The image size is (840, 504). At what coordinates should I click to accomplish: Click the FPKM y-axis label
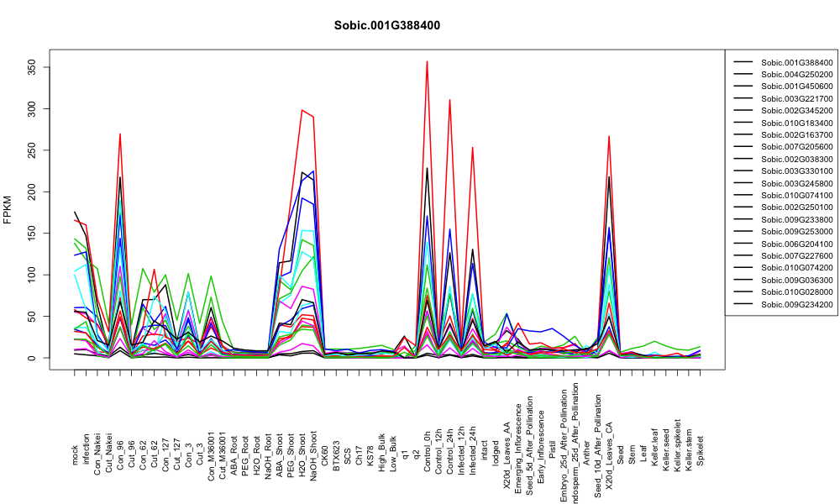[7, 209]
